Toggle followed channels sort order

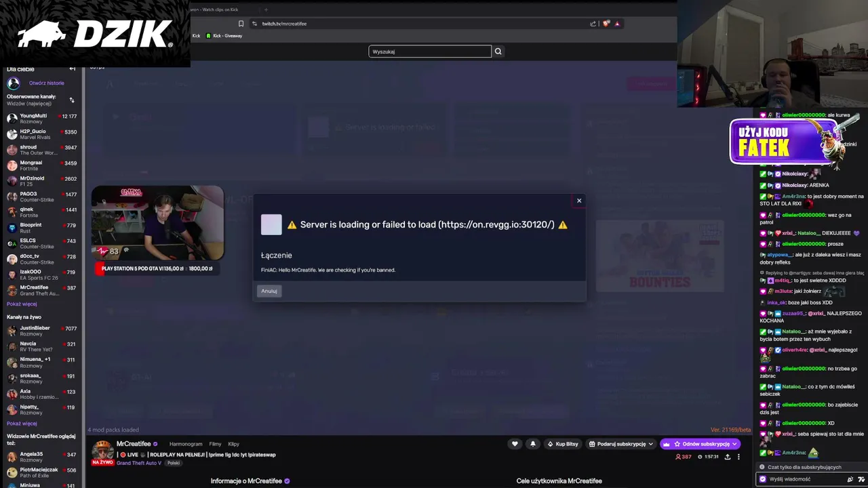tap(72, 100)
